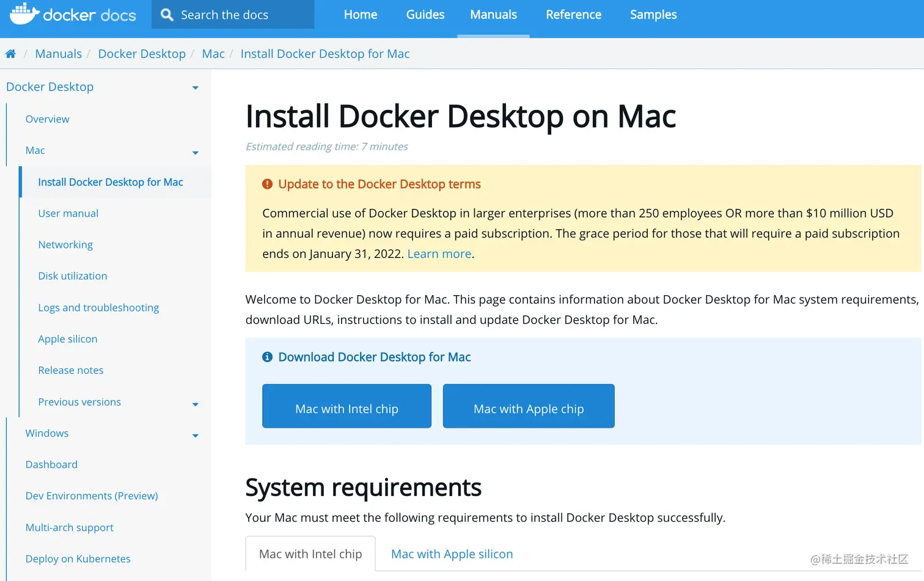Open Overview in the sidebar
Screen dimensions: 924x581
click(x=48, y=119)
